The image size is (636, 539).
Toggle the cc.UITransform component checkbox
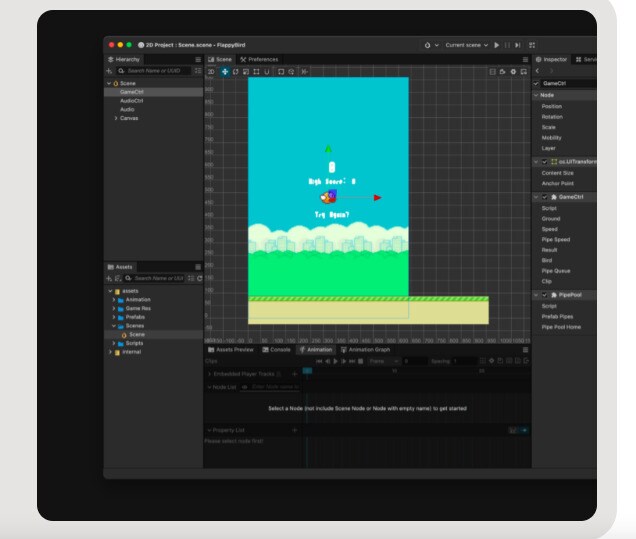pos(544,161)
